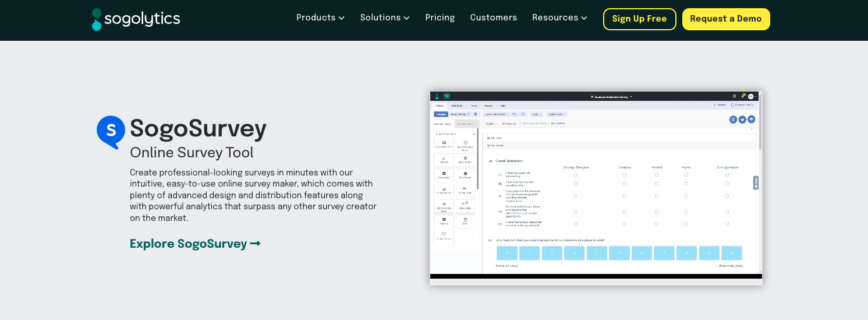The height and width of the screenshot is (320, 868).
Task: Choose Neutral for 'I see potential' row
Action: click(657, 195)
